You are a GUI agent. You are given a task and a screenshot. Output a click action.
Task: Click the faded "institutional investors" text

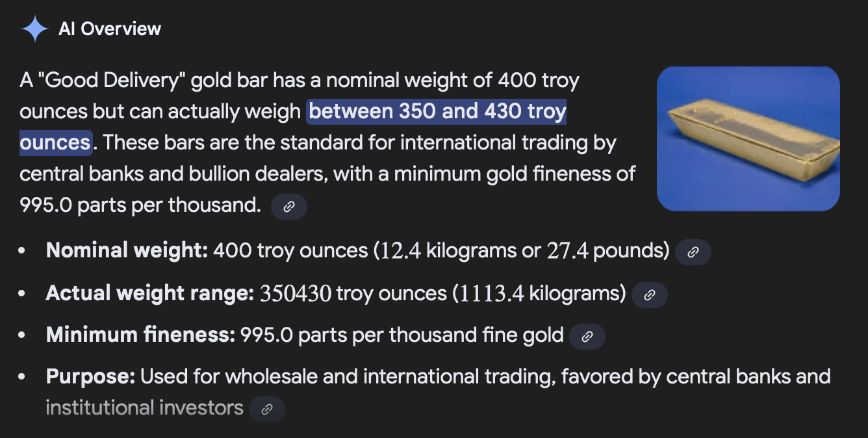tap(144, 408)
